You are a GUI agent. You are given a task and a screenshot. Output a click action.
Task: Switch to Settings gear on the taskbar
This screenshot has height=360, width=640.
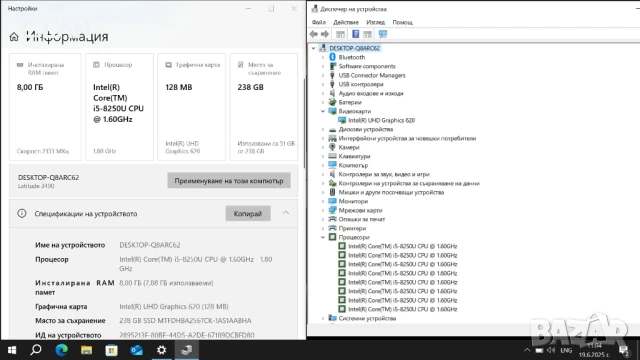tap(162, 350)
